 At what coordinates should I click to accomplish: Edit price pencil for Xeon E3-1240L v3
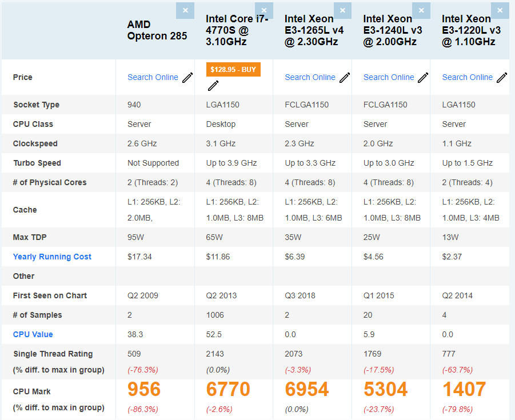[423, 78]
